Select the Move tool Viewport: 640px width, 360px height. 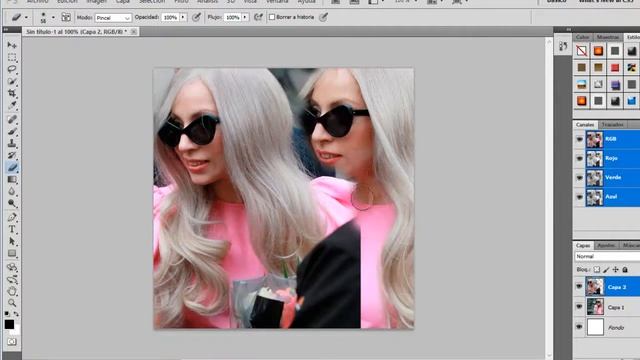coord(12,45)
